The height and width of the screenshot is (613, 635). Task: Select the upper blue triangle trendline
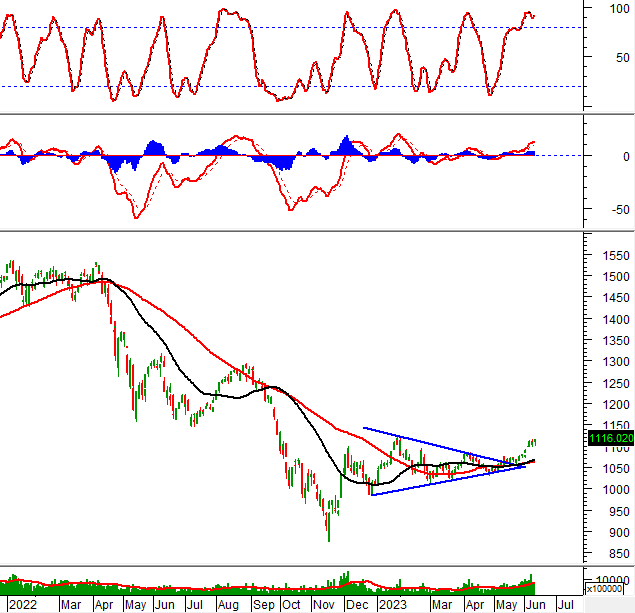coord(440,446)
